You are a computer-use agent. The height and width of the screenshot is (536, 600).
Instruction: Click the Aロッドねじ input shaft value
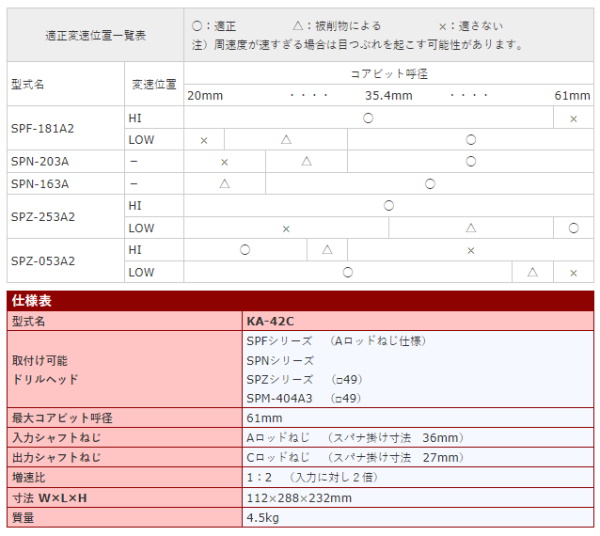tap(355, 438)
